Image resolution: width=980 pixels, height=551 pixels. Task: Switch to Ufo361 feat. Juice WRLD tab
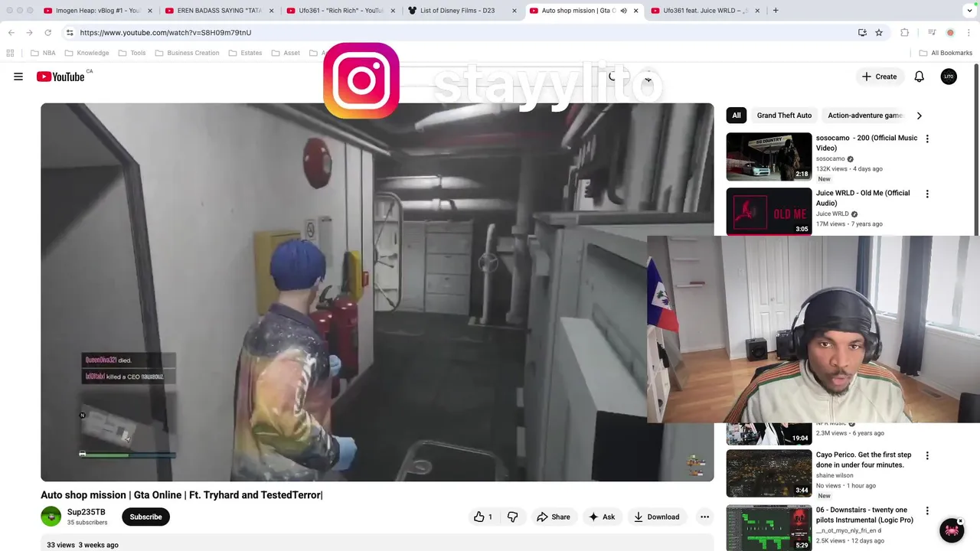coord(699,11)
